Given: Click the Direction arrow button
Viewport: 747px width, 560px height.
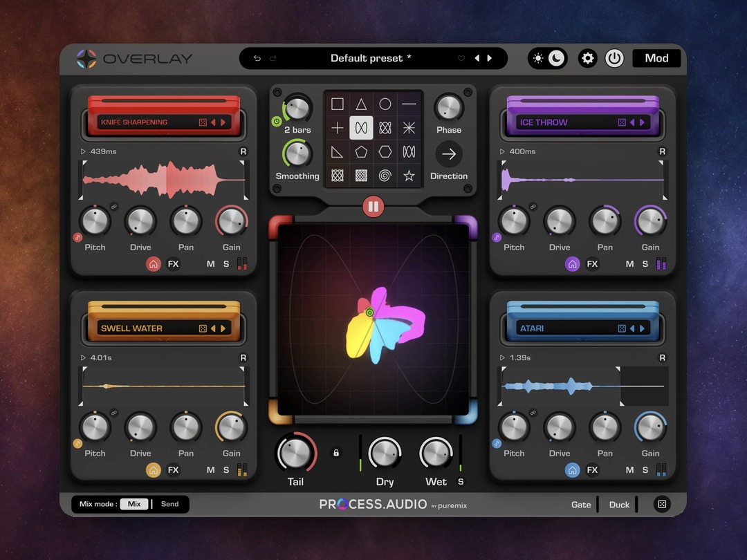Looking at the screenshot, I should coord(449,153).
